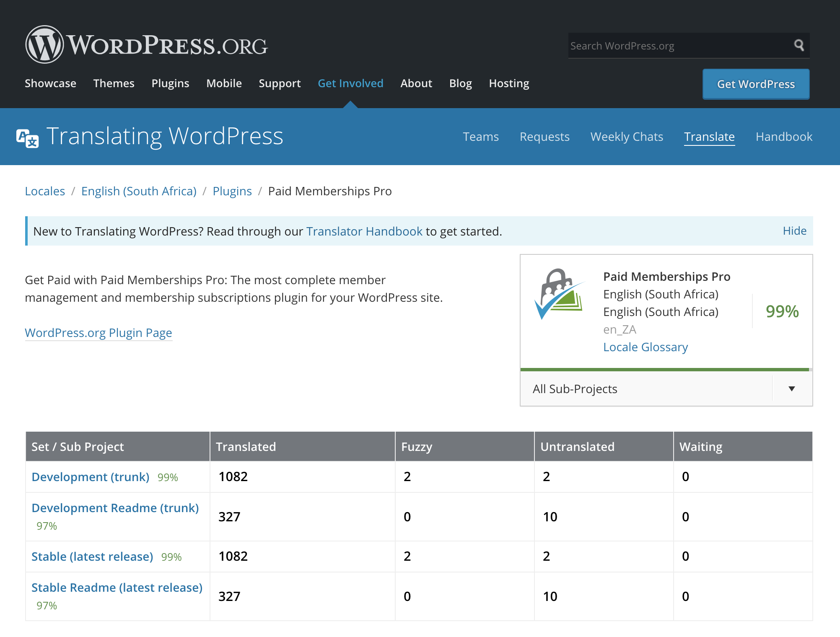
Task: Click the English (South Africa) breadcrumb
Action: tap(139, 191)
